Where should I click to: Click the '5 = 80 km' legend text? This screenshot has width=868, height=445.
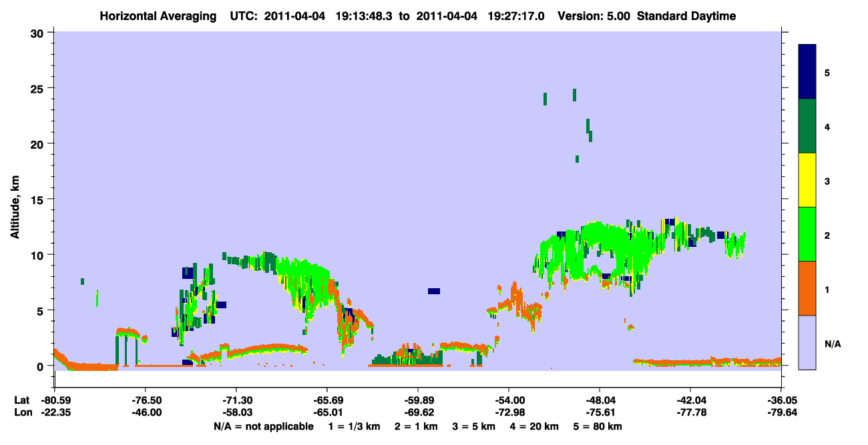pyautogui.click(x=598, y=426)
